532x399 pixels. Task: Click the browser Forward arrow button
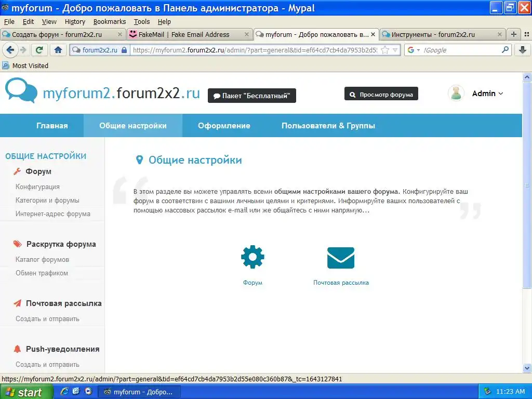(x=23, y=50)
